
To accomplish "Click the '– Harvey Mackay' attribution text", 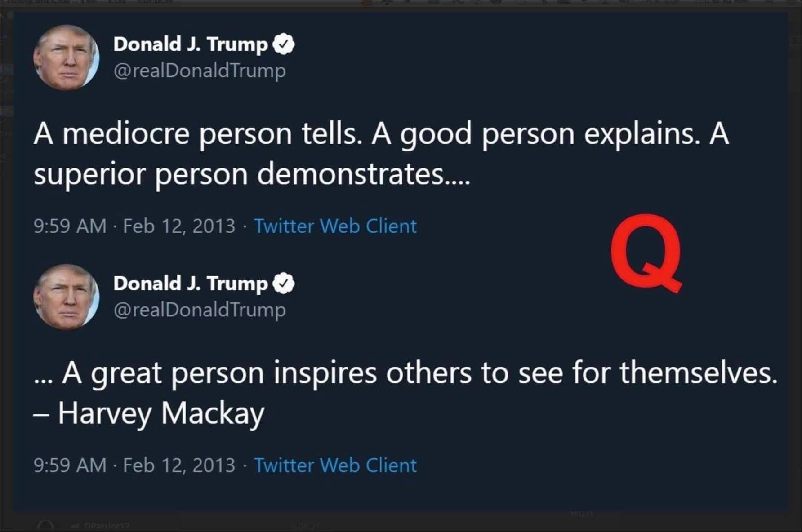I will click(x=148, y=413).
